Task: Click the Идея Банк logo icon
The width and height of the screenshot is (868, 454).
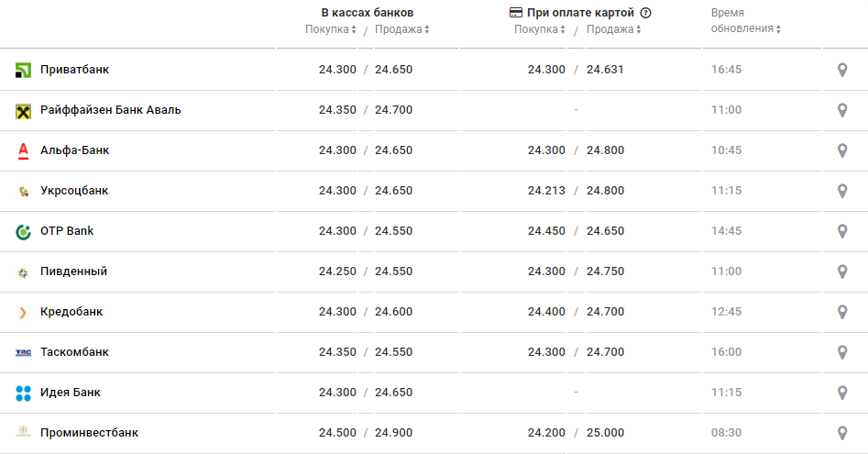Action: coord(24,393)
